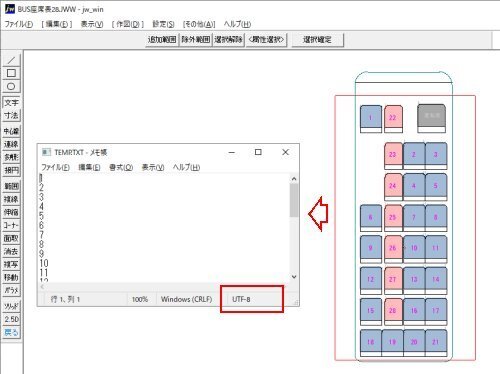Select the 寸法 dimension tool

point(11,115)
